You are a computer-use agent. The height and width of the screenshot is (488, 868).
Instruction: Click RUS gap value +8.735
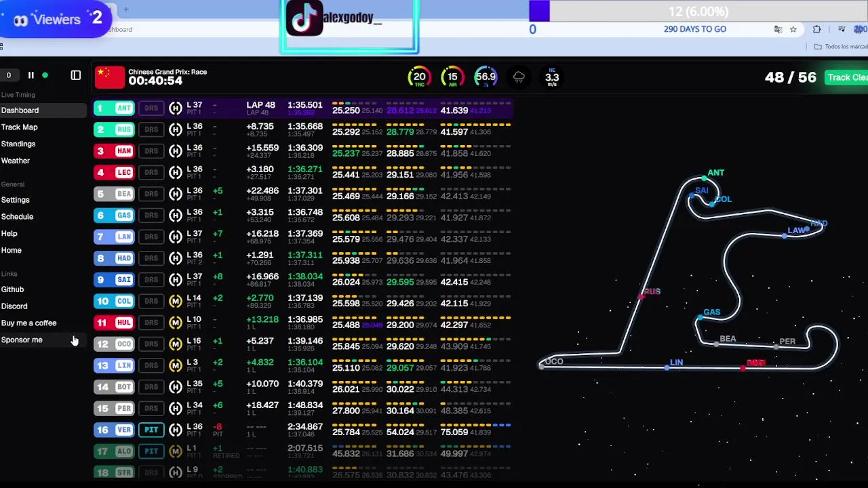pyautogui.click(x=261, y=126)
